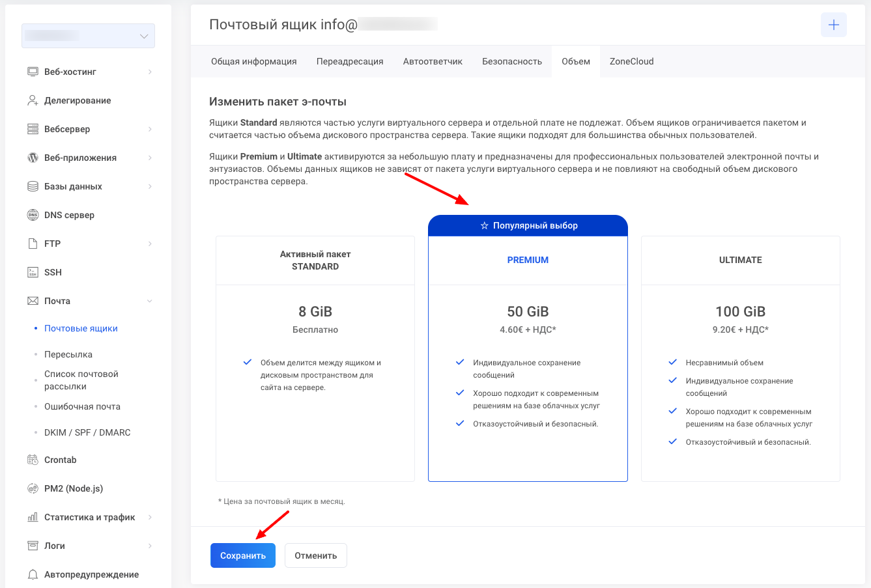Click the DNS server globe icon

point(33,215)
